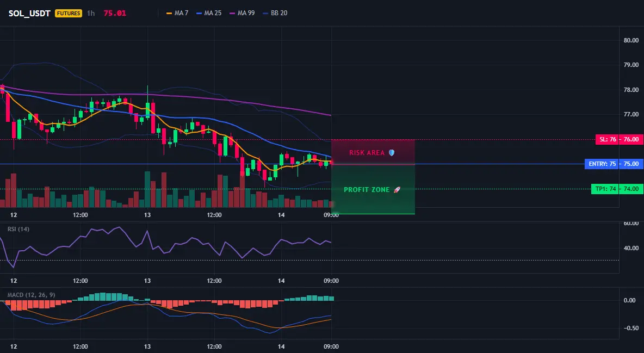Click the rocket icon beside PROFIT ZONE
The image size is (644, 353).
tap(397, 190)
